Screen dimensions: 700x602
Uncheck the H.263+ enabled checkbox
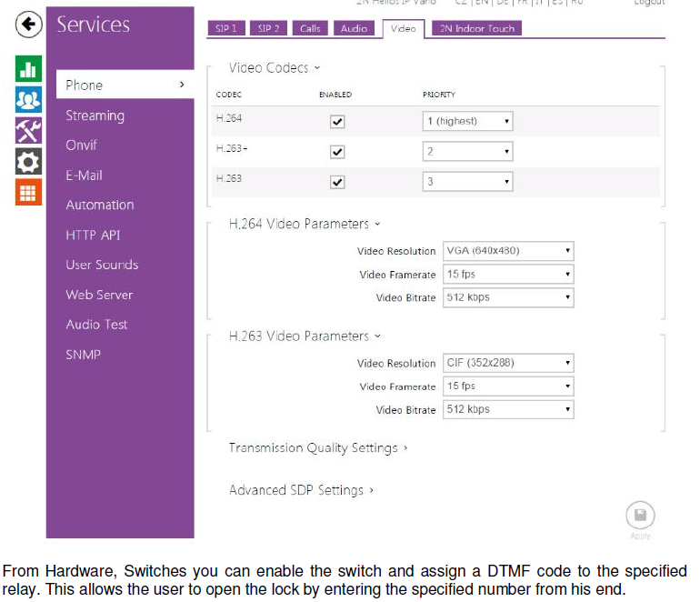click(337, 152)
